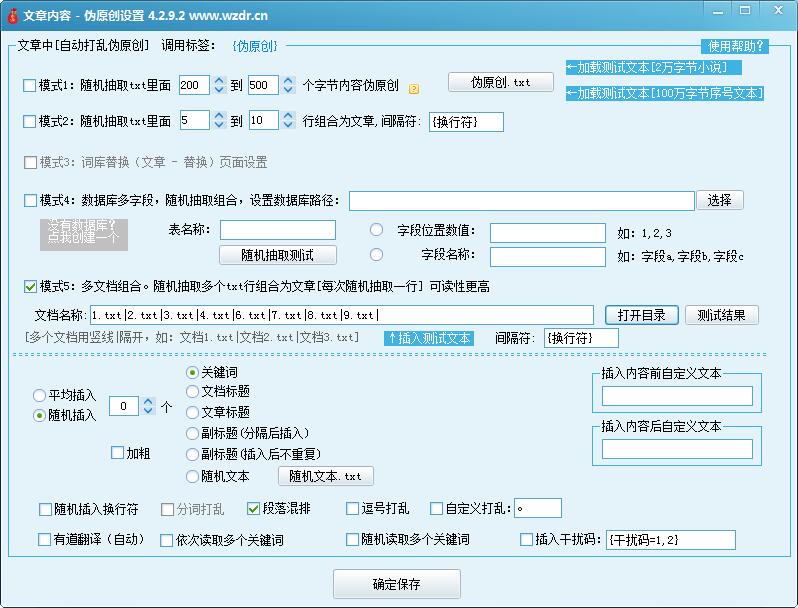The height and width of the screenshot is (608, 798).
Task: Adjust the random insert count spinner
Action: click(148, 406)
